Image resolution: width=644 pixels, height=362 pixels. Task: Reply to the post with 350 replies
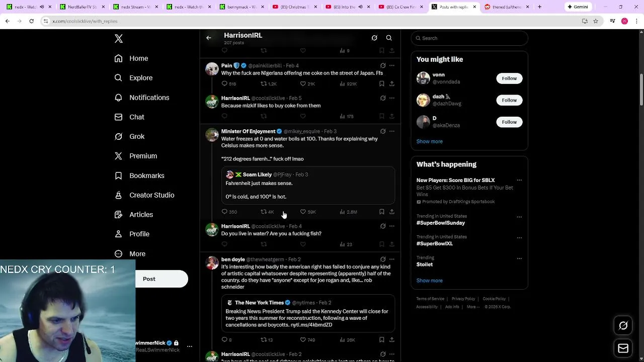(229, 212)
